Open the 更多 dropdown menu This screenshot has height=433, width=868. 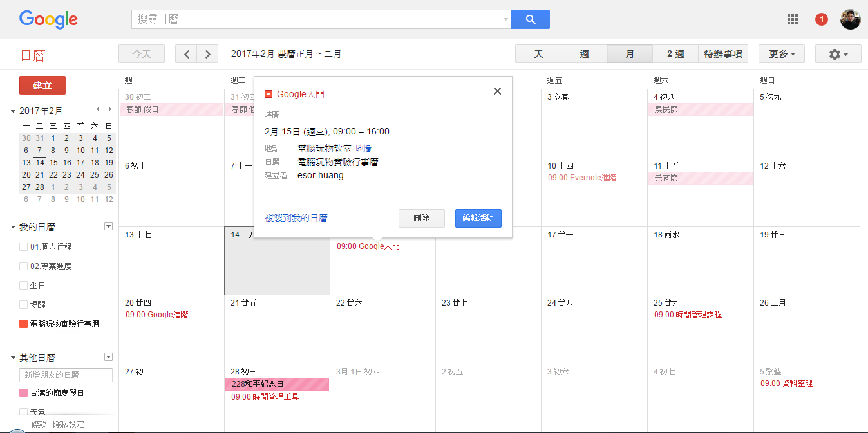point(782,54)
